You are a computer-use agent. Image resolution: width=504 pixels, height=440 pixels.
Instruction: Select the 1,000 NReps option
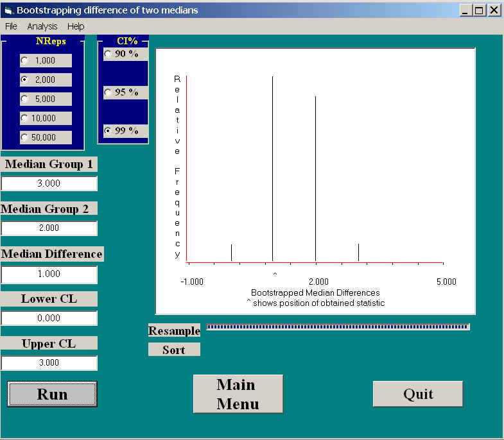[x=25, y=61]
